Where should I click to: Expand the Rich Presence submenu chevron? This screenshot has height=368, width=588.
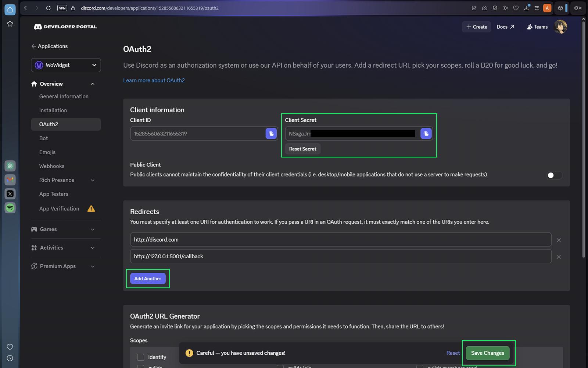[x=93, y=180]
